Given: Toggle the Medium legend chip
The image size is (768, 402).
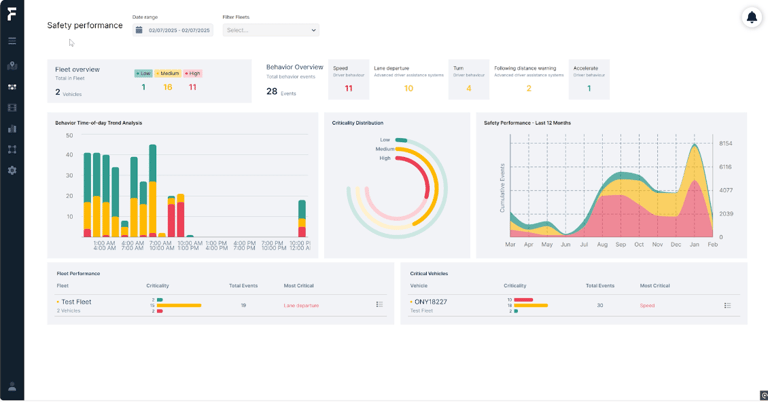Looking at the screenshot, I should 168,73.
